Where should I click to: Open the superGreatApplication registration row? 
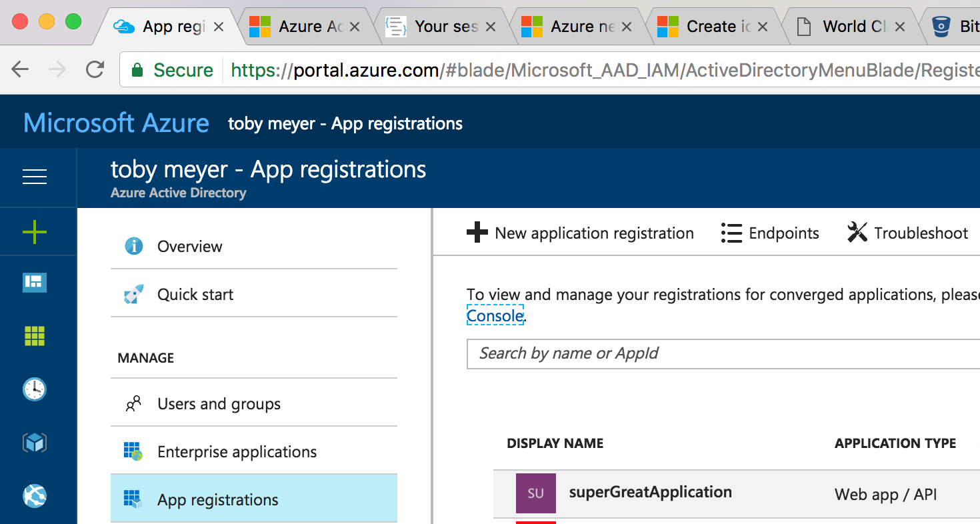coord(650,492)
